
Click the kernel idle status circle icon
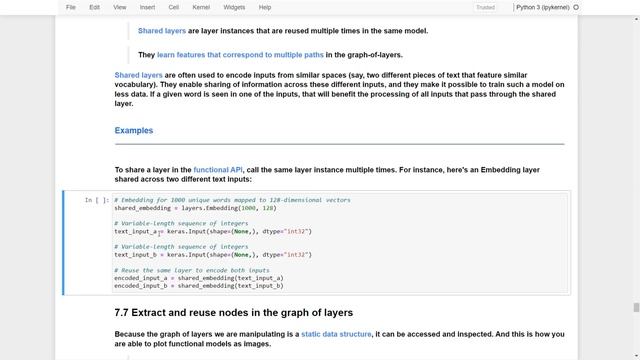pyautogui.click(x=576, y=7)
